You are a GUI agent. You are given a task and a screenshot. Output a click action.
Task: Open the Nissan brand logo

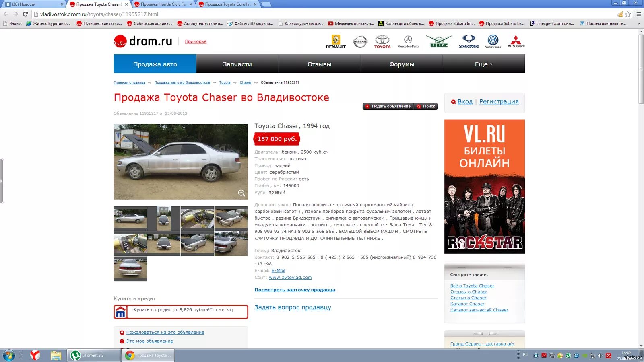(x=360, y=41)
